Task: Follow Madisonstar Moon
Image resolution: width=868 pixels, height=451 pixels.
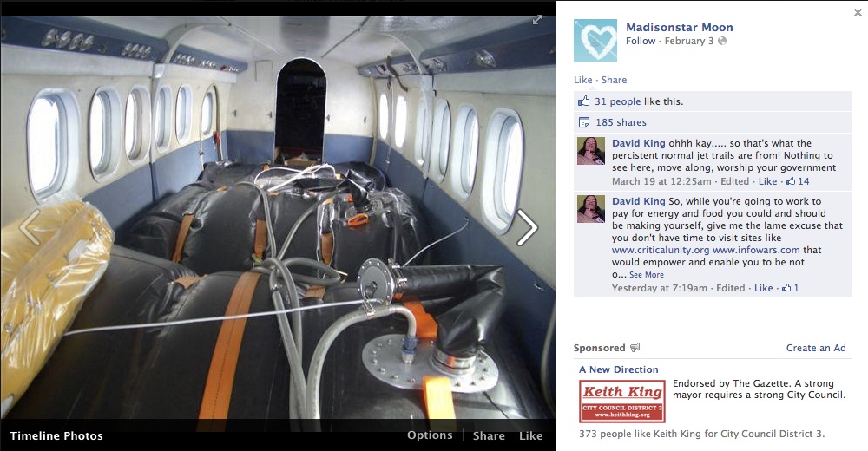Action: coord(641,41)
